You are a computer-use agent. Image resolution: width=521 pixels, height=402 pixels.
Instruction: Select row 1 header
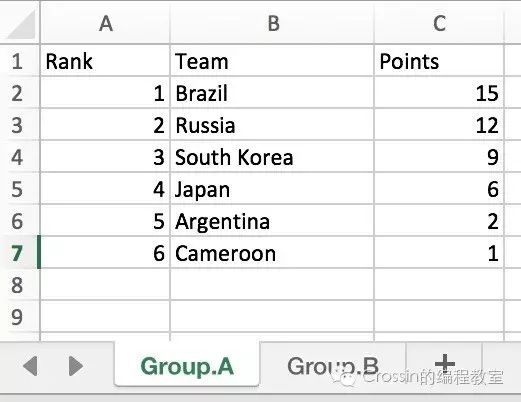tap(19, 61)
